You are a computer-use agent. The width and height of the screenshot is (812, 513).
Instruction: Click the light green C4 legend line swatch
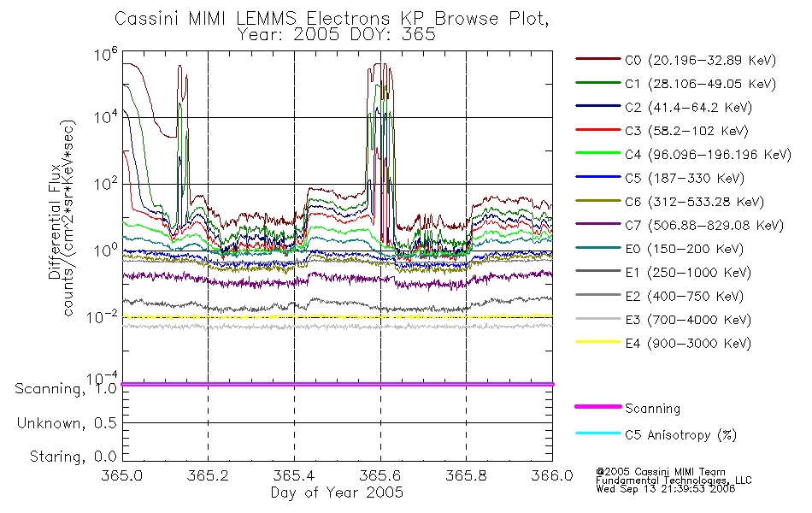tap(597, 153)
